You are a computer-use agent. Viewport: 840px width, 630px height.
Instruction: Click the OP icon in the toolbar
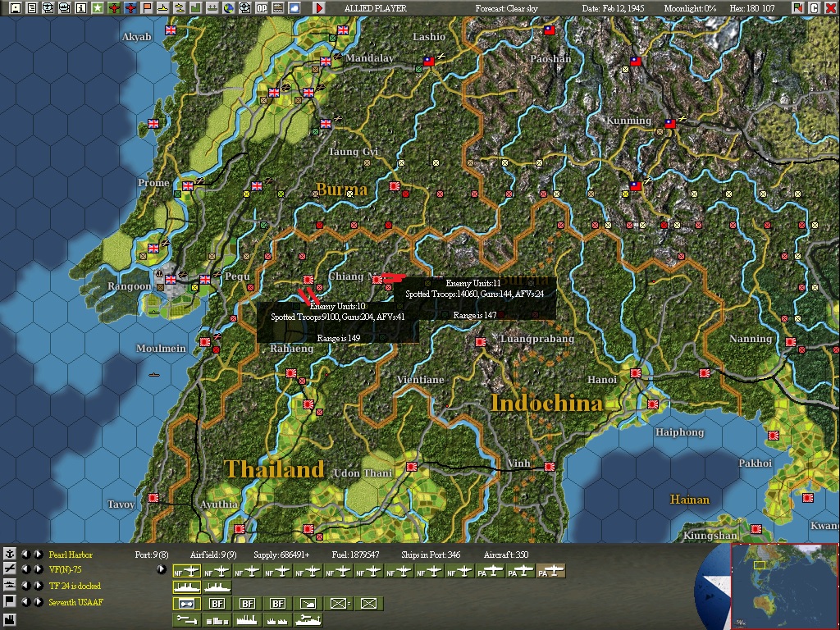click(x=262, y=8)
